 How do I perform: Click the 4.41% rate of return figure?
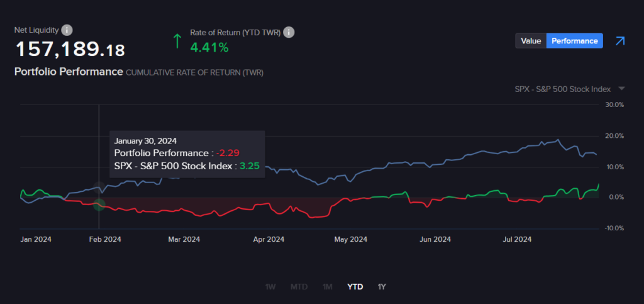[x=209, y=47]
